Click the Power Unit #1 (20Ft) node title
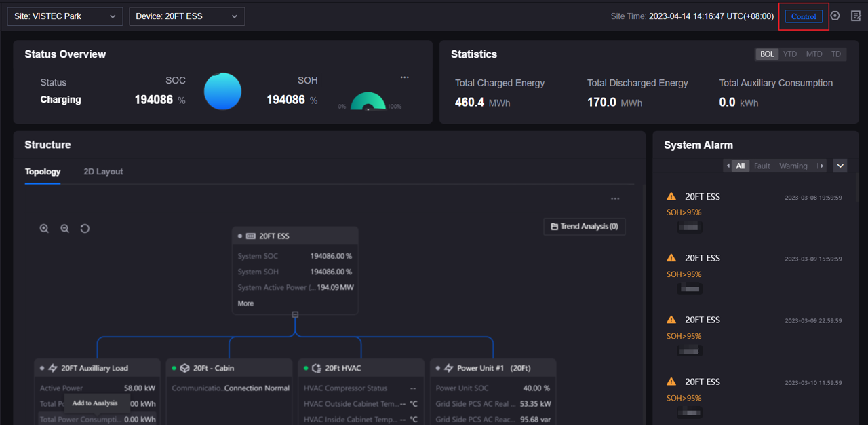 tap(494, 368)
